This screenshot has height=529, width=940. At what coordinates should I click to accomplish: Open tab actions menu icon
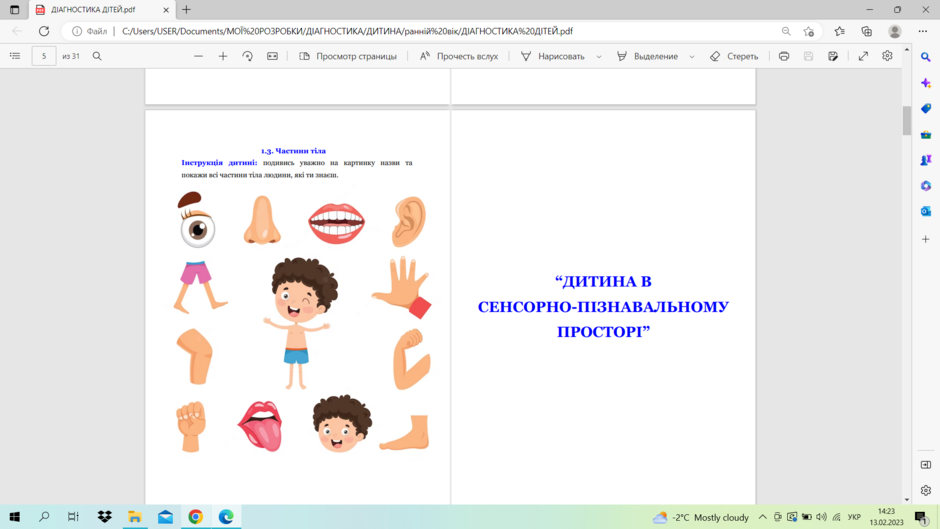pyautogui.click(x=14, y=10)
